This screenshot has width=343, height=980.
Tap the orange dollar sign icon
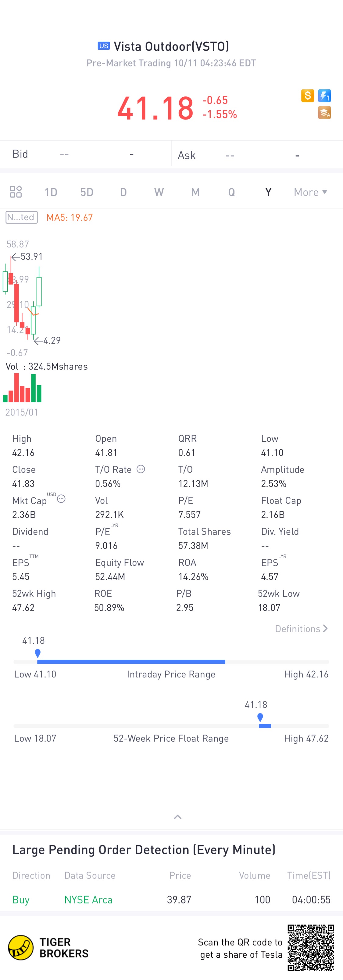(307, 95)
